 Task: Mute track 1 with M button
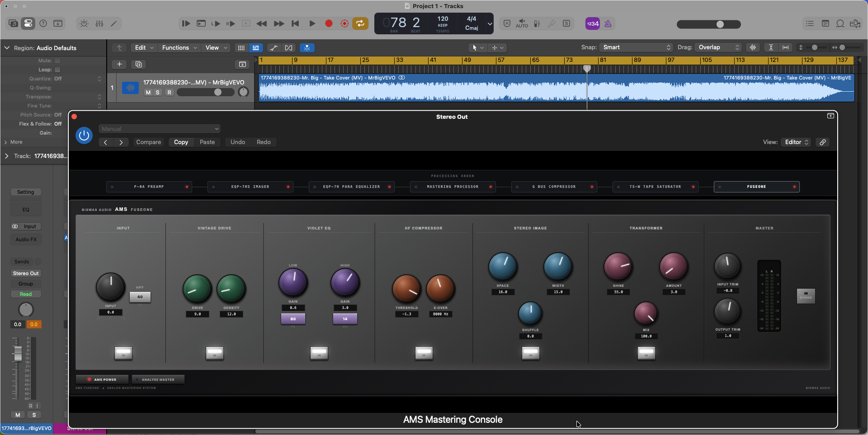(x=148, y=92)
